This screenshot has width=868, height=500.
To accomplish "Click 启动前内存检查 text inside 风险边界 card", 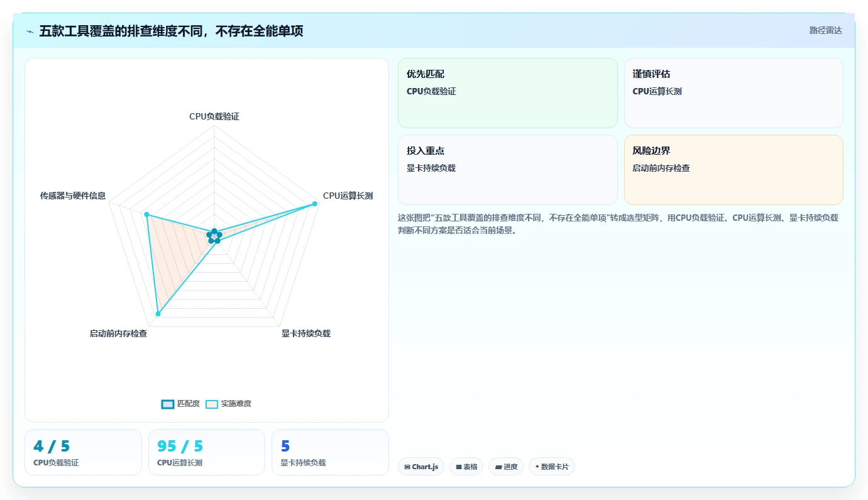I will 661,168.
